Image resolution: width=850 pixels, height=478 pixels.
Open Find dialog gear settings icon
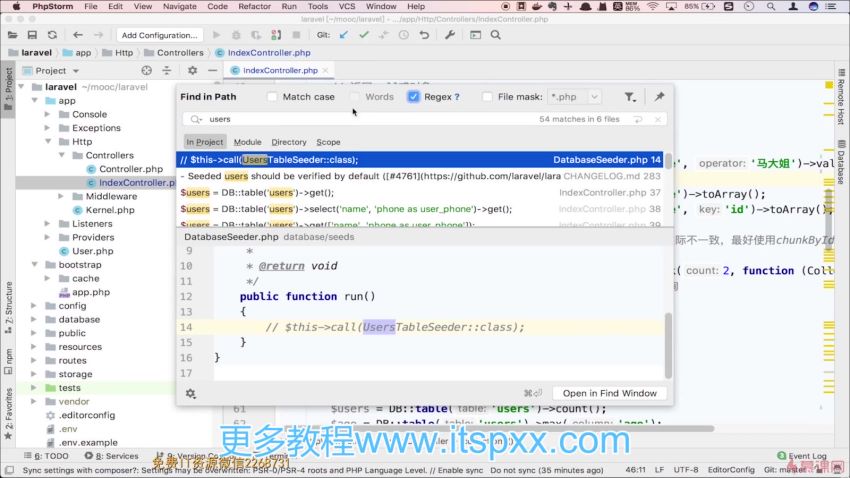pyautogui.click(x=190, y=393)
